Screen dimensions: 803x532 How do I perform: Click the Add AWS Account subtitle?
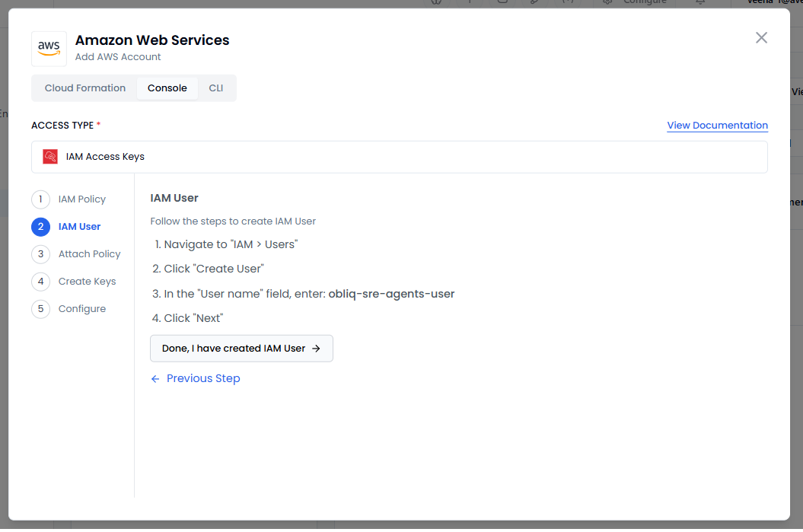pos(118,57)
